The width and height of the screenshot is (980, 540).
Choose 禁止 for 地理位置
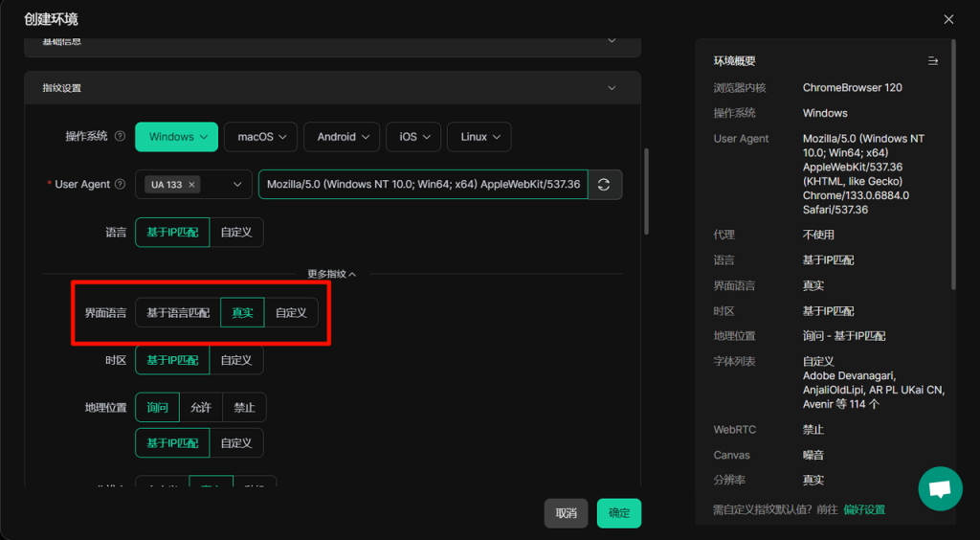(x=244, y=408)
